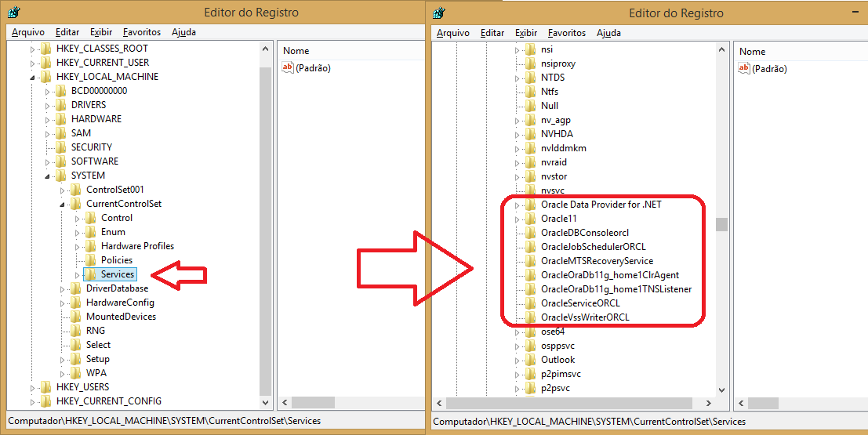Open Editar menu in left Registry Editor

[67, 32]
